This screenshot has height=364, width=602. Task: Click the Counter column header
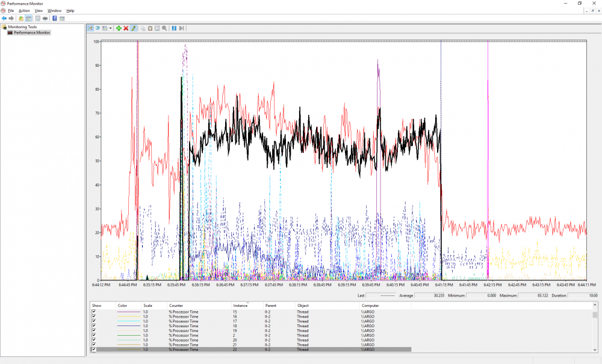click(x=176, y=306)
